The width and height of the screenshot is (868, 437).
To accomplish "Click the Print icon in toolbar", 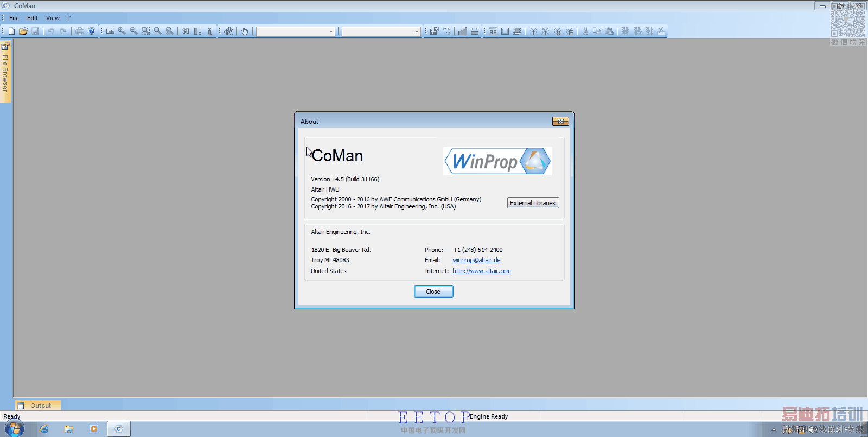I will pos(80,31).
